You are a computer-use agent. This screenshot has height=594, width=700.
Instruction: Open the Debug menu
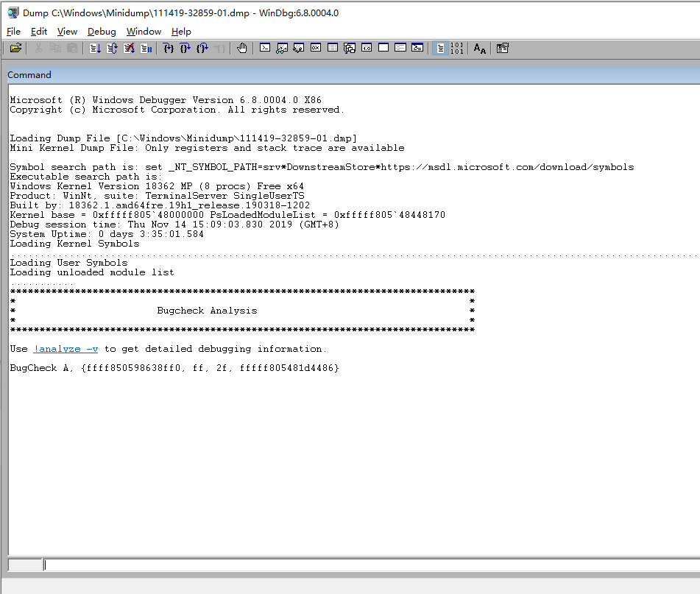(x=102, y=32)
